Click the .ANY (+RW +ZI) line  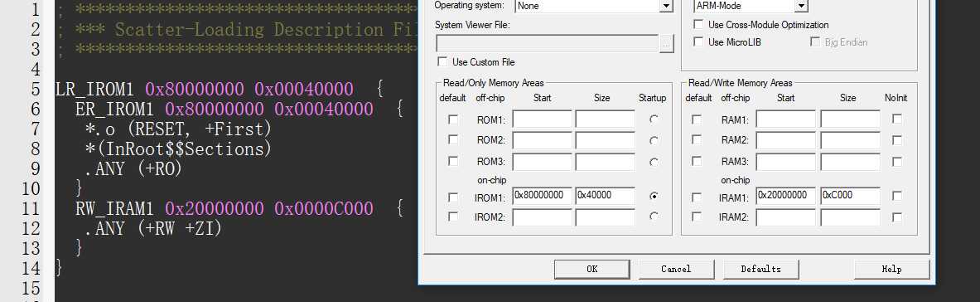[153, 228]
